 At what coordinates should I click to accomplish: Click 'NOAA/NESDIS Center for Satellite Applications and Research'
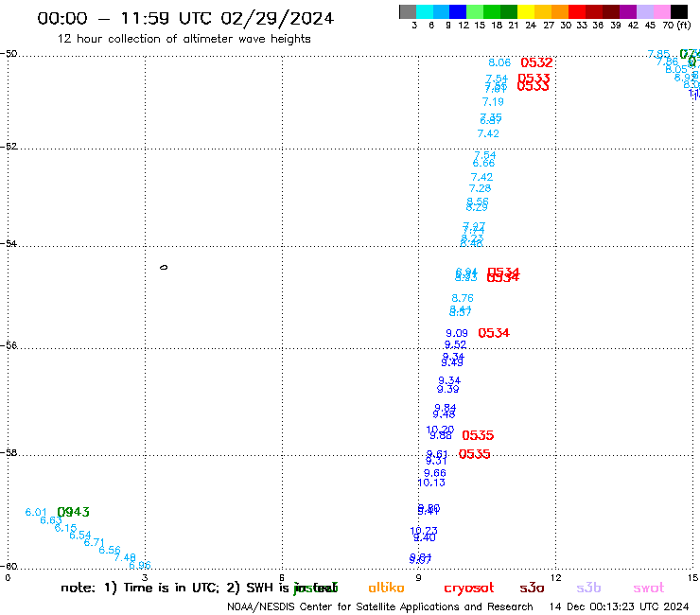380,607
